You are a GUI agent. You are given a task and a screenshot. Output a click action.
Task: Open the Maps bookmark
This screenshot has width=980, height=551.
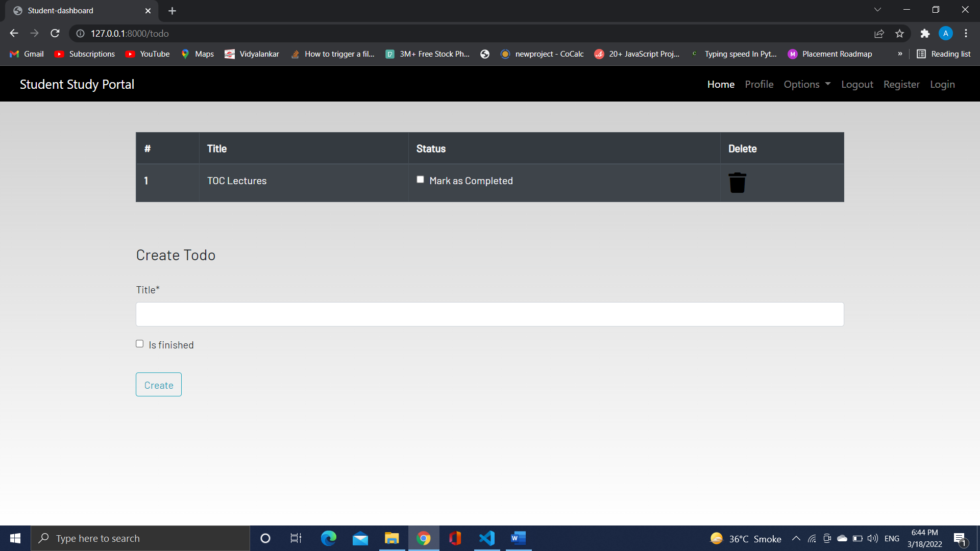pyautogui.click(x=197, y=54)
